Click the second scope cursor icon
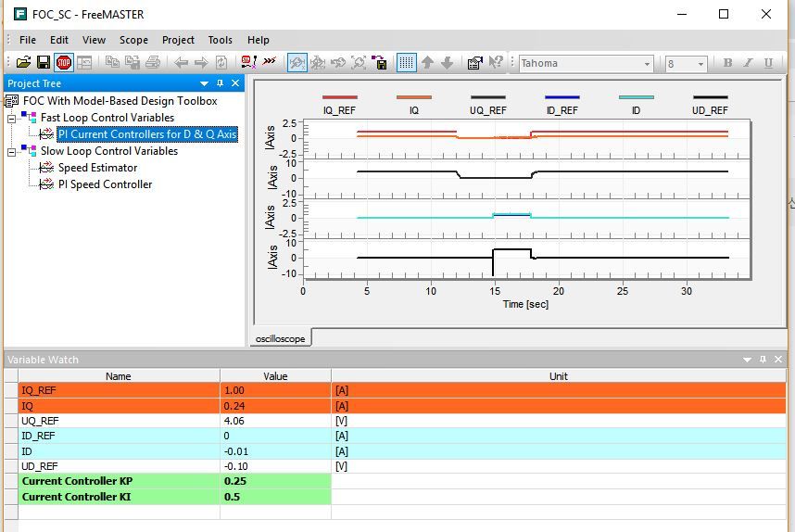 (318, 63)
